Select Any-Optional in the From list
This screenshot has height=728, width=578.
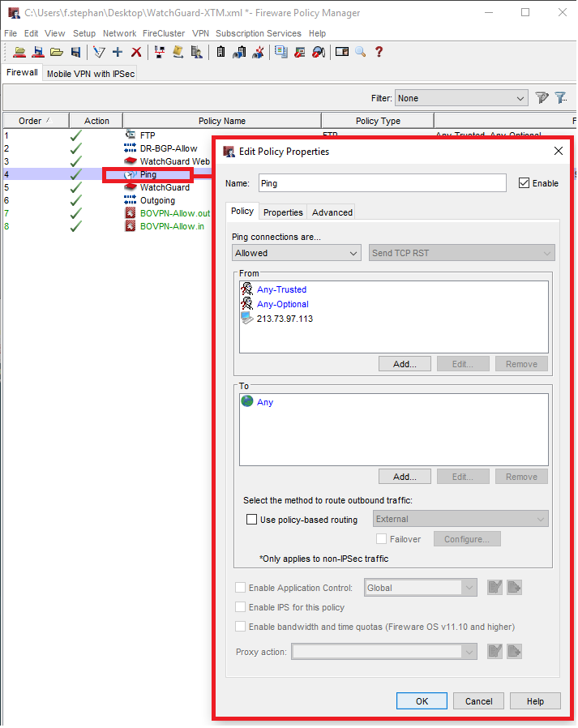[282, 304]
